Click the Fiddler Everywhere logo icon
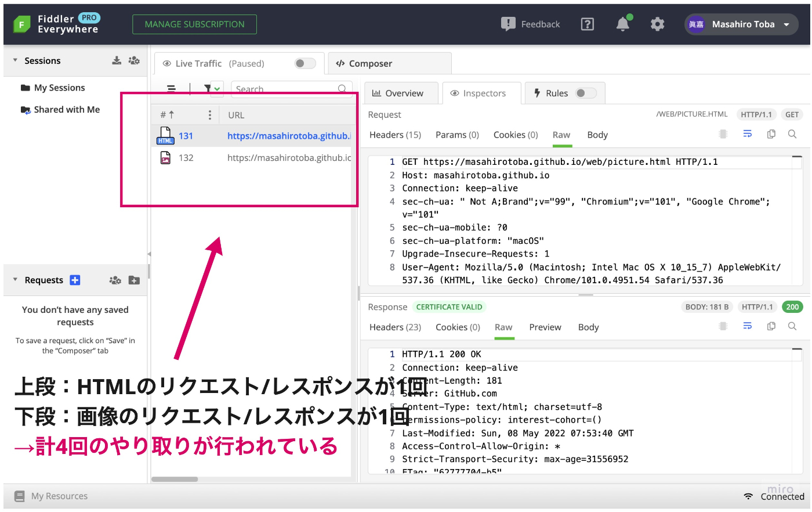Image resolution: width=812 pixels, height=512 pixels. pyautogui.click(x=21, y=24)
